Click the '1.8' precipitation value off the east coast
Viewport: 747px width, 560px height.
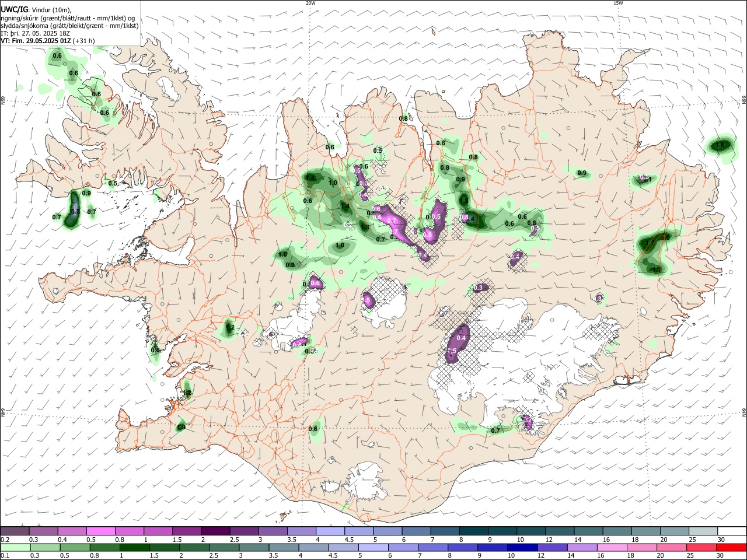click(720, 145)
